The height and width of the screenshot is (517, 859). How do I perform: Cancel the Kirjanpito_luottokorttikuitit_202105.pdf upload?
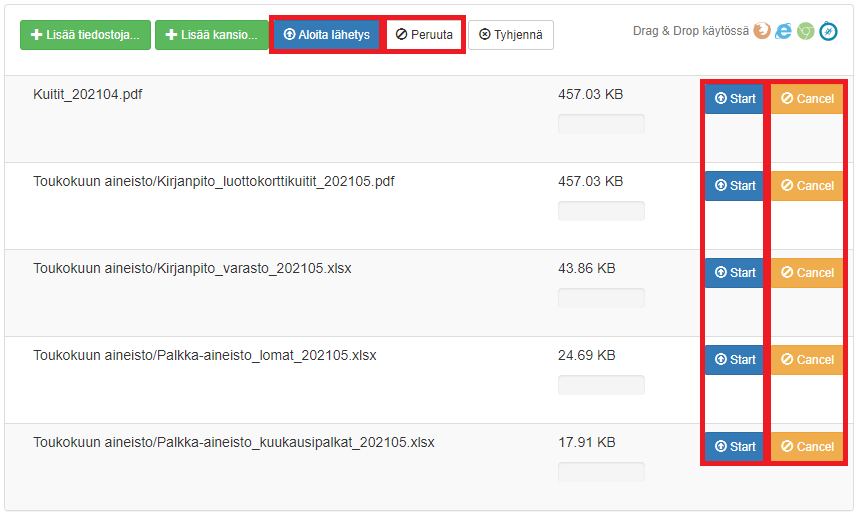tap(807, 186)
